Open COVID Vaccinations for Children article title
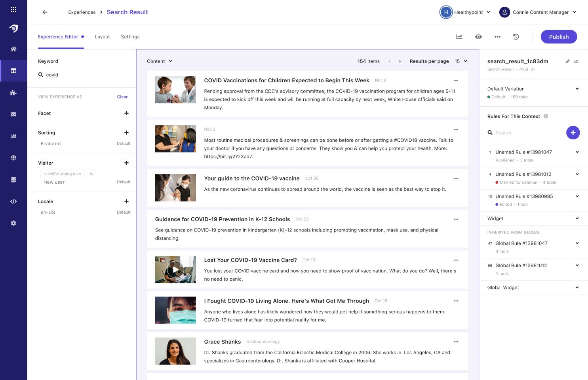 click(x=287, y=80)
